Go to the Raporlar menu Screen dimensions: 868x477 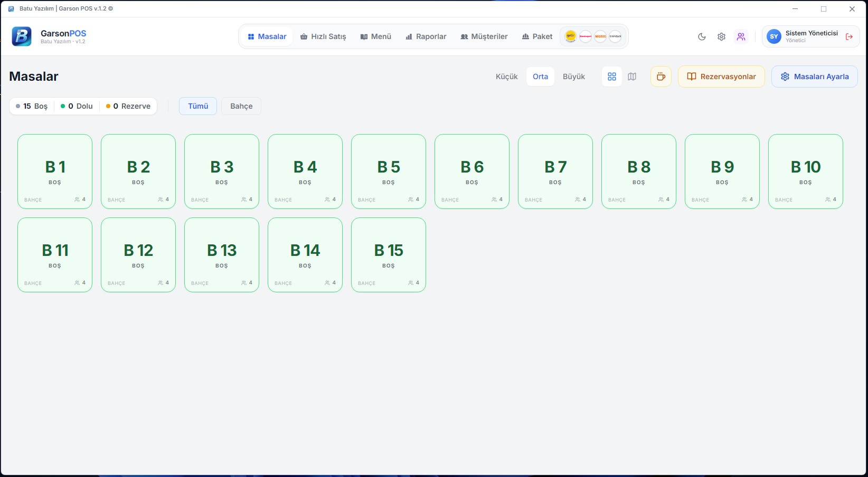click(426, 36)
